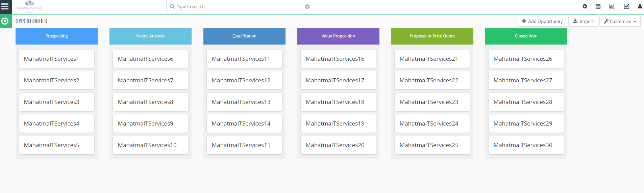Select the Prospecting stage header

click(x=56, y=36)
